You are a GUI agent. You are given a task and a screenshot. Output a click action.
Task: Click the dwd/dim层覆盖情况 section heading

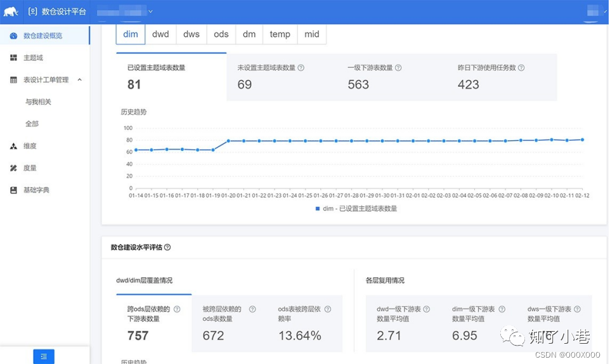[145, 280]
